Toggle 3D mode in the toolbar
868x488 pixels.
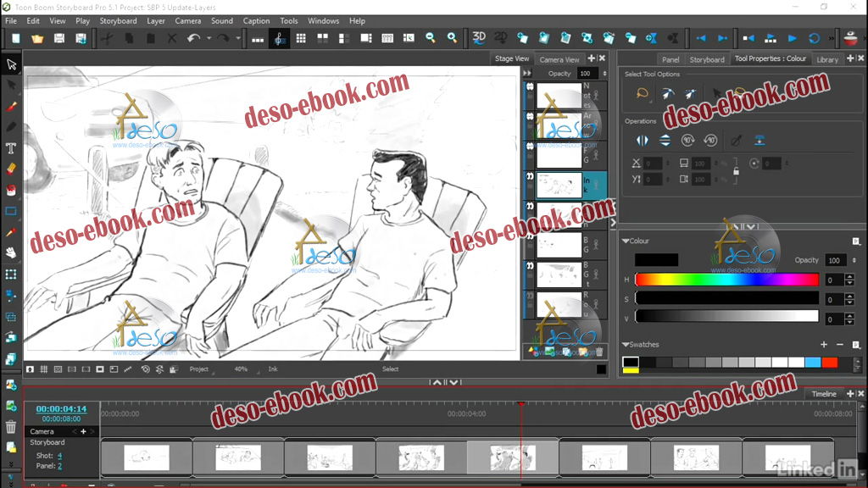(x=479, y=38)
